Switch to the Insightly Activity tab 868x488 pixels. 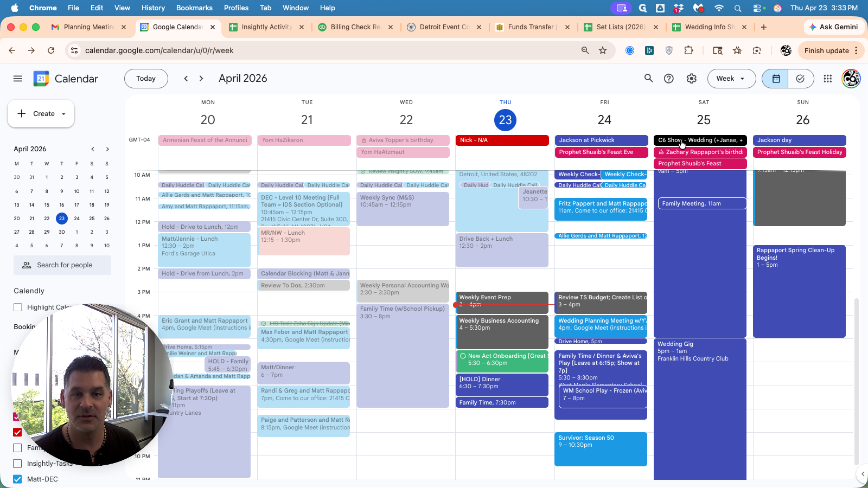pyautogui.click(x=266, y=27)
